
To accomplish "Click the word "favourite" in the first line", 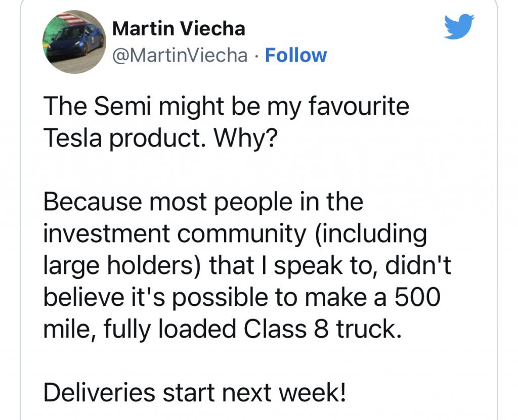I will 358,108.
